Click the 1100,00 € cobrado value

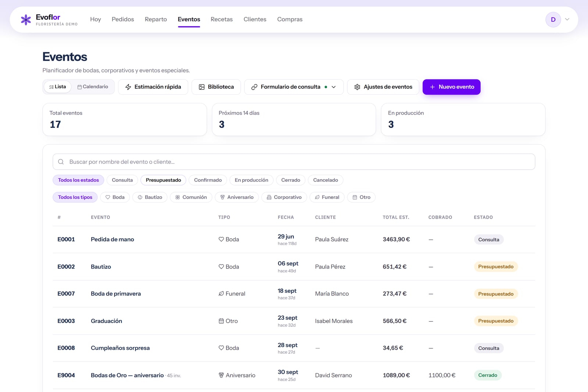442,375
